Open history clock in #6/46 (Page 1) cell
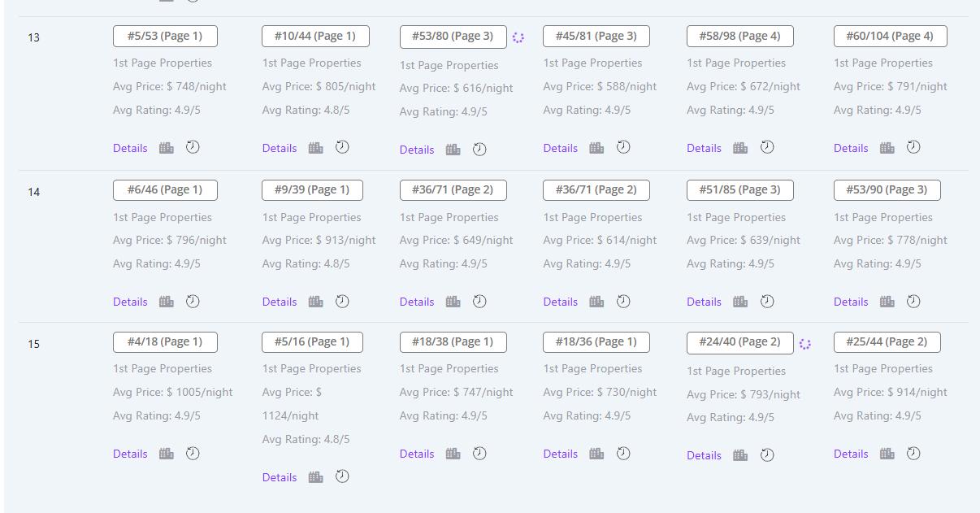The image size is (980, 513). pyautogui.click(x=193, y=301)
